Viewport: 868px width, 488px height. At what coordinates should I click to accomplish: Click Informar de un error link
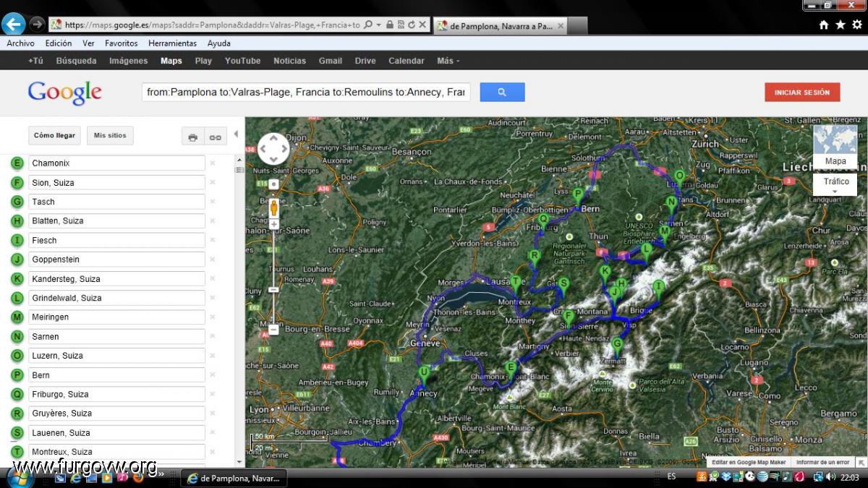click(823, 462)
